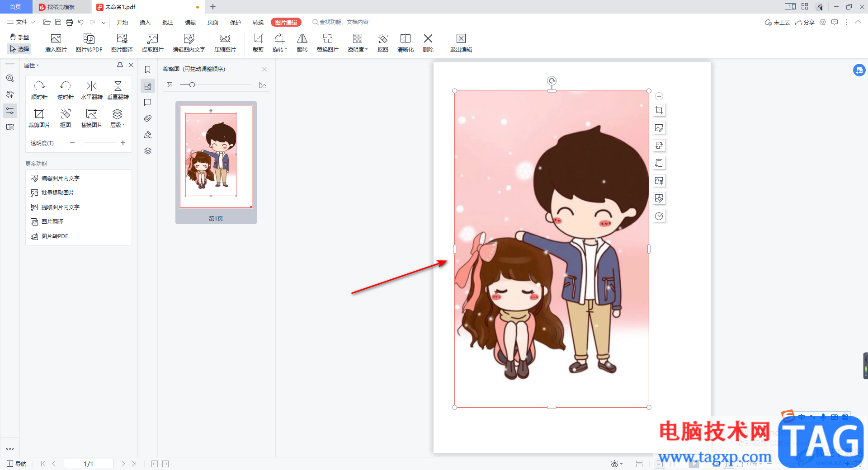Screen dimensions: 868x470
Task: Click Delete (删除) picture icon
Action: pyautogui.click(x=428, y=43)
